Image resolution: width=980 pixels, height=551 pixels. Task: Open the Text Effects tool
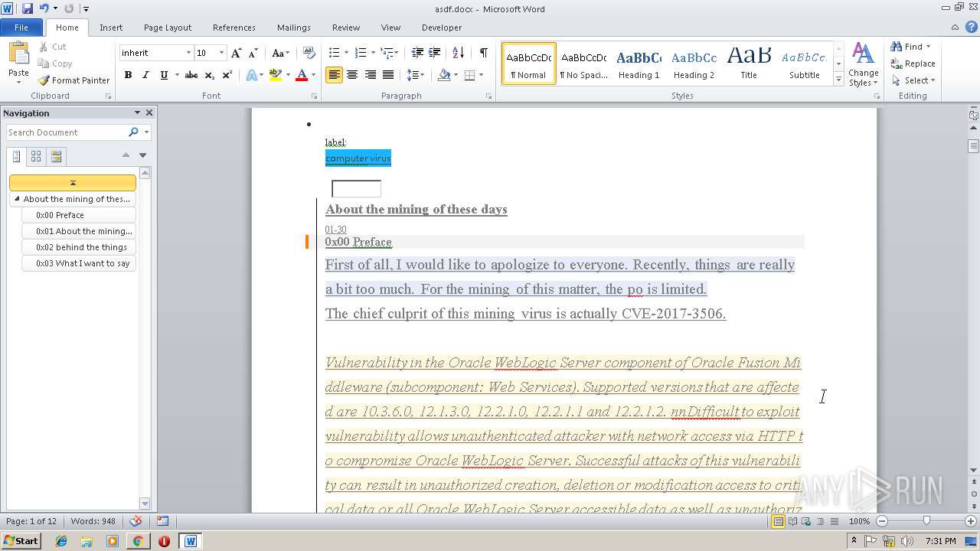pos(251,75)
